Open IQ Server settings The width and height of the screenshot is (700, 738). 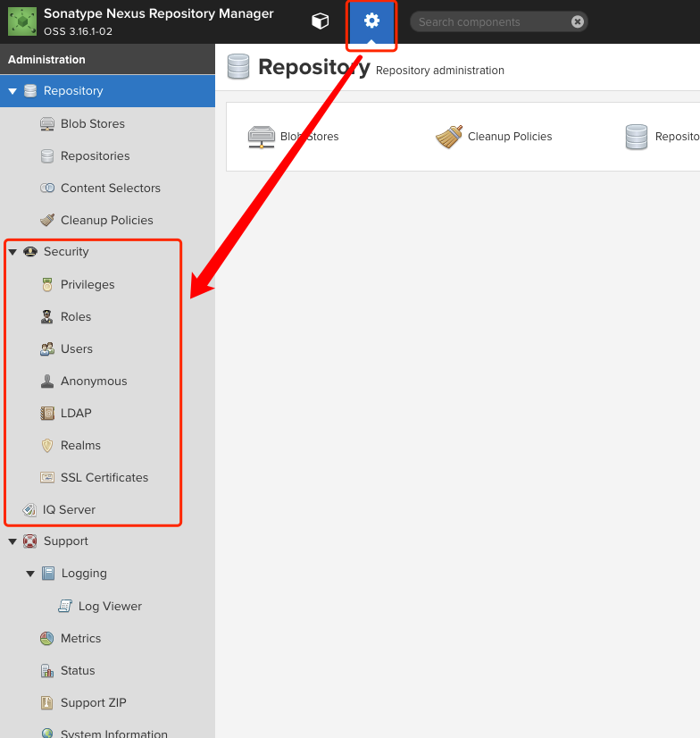click(x=69, y=509)
